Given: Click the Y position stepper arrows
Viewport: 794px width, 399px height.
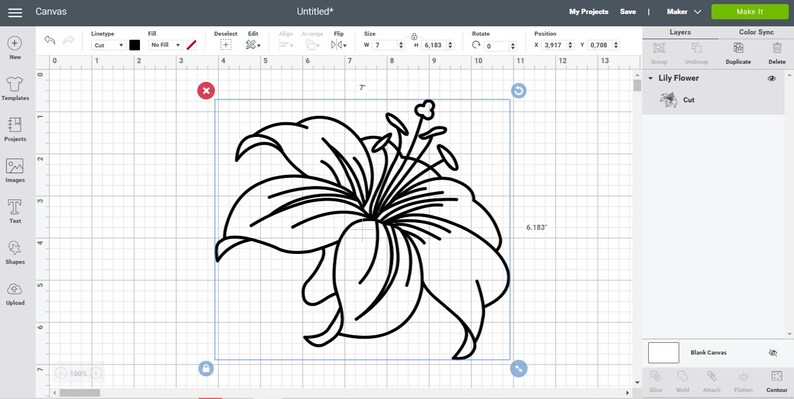Looking at the screenshot, I should tap(616, 45).
